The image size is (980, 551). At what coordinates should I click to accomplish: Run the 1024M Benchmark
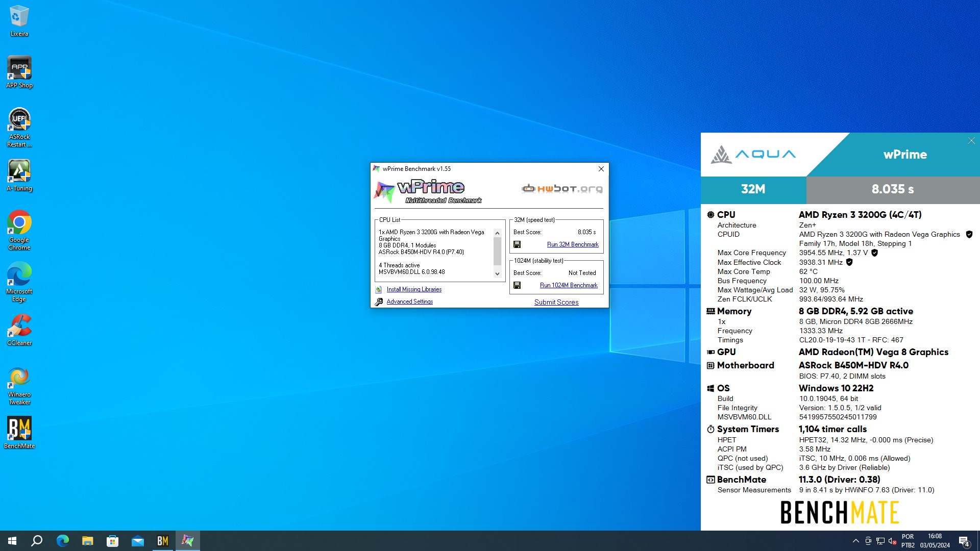[569, 285]
